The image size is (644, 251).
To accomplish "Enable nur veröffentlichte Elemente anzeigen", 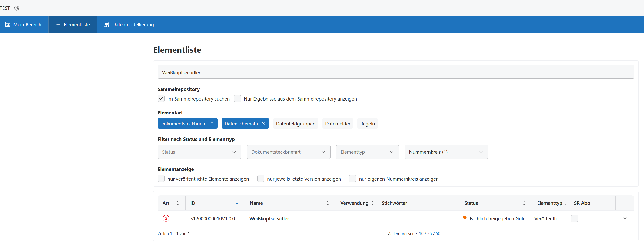I will tap(161, 179).
